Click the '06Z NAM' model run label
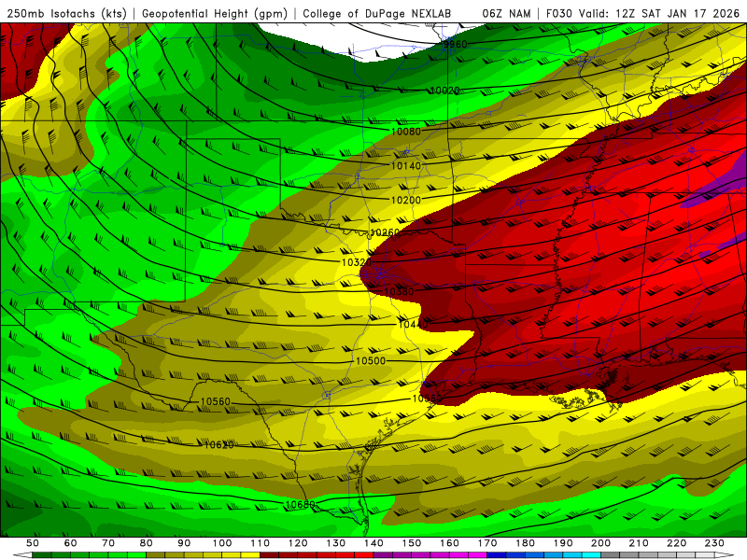The height and width of the screenshot is (560, 747). click(x=506, y=14)
